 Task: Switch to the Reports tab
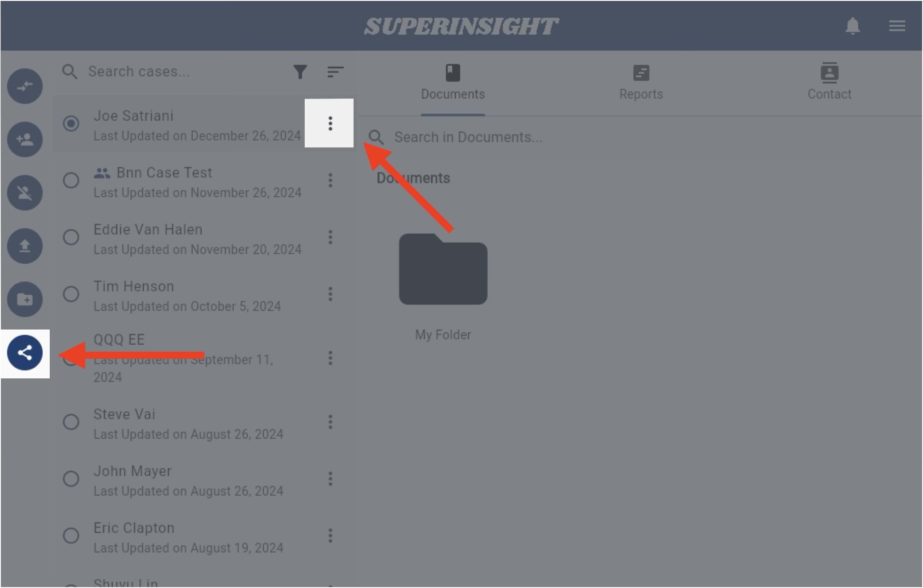click(x=641, y=81)
